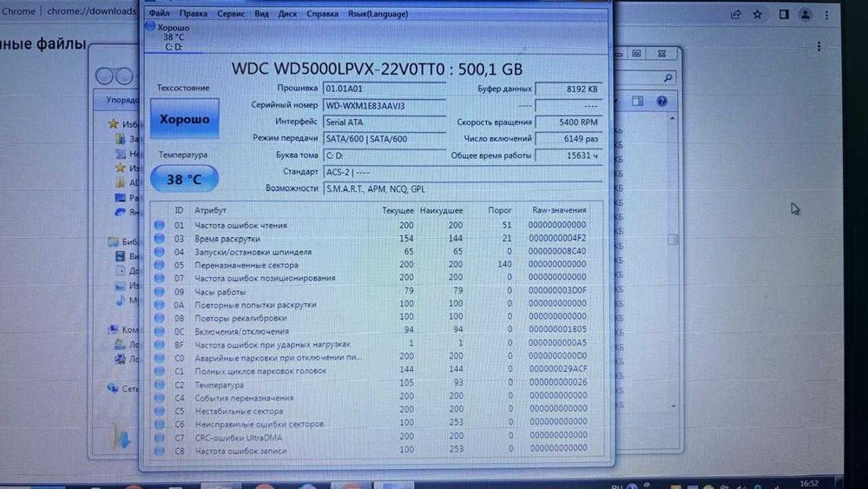This screenshot has height=489, width=868.
Task: Click the status circle for attribute 0A
Action: click(160, 305)
